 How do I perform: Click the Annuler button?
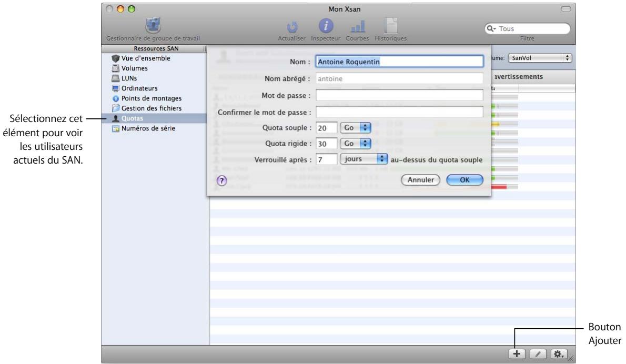(x=420, y=180)
